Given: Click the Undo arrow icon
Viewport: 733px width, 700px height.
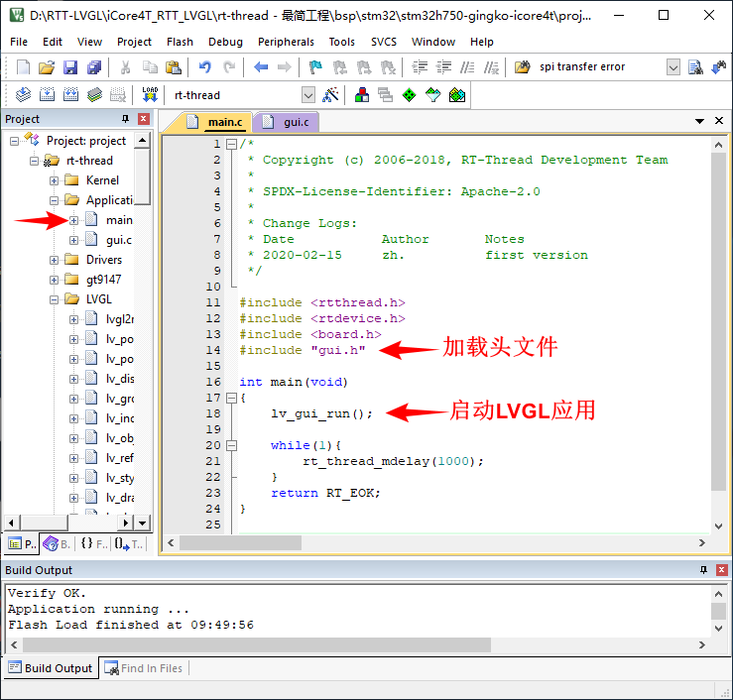Looking at the screenshot, I should pyautogui.click(x=204, y=67).
